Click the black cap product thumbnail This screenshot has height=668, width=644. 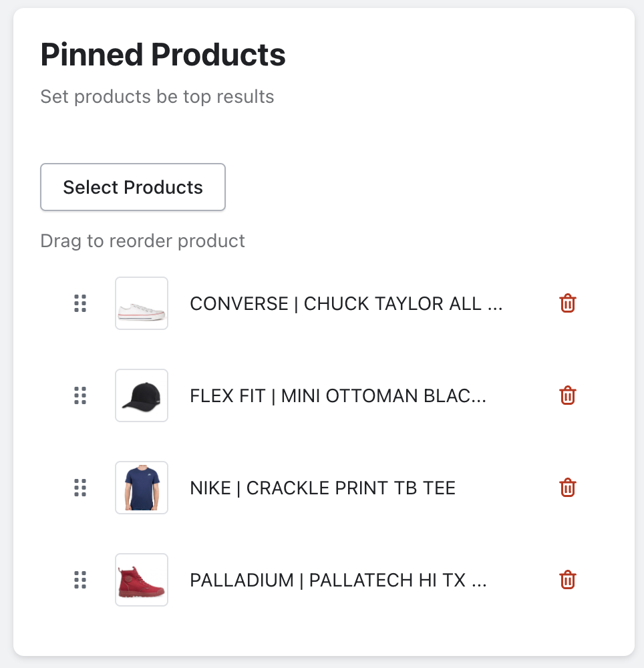[142, 395]
